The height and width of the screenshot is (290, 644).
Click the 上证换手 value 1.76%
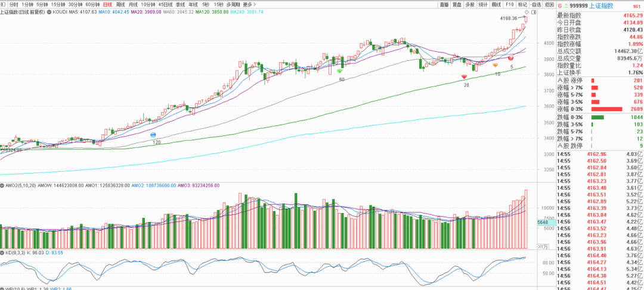click(635, 73)
